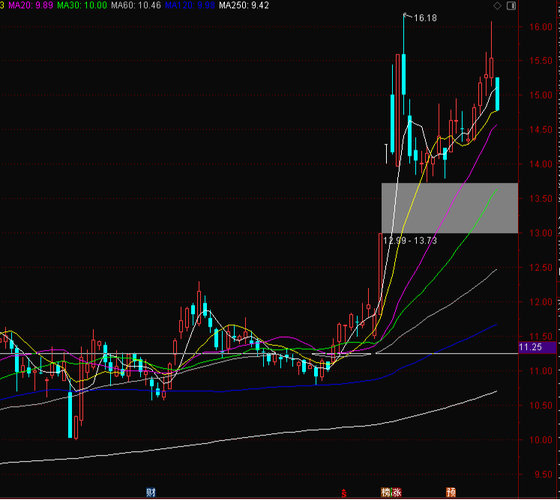
Task: Open the orange 榜 leaderboard marker
Action: click(386, 492)
